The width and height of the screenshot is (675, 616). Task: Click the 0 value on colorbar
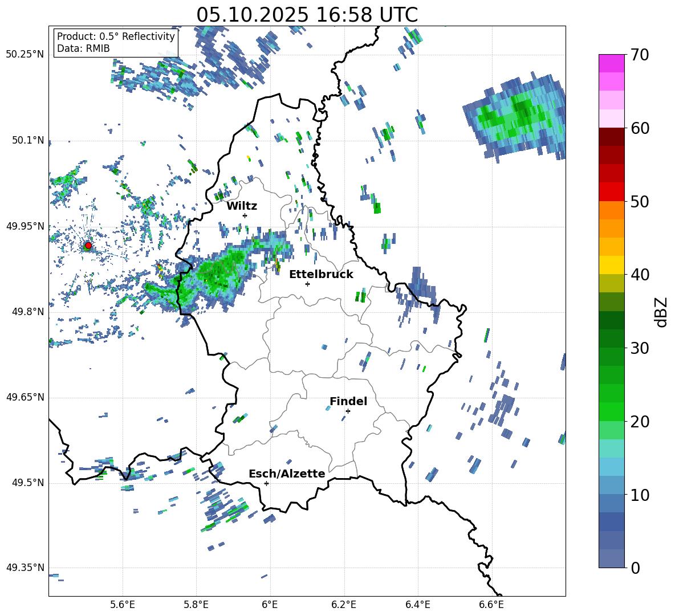635,568
